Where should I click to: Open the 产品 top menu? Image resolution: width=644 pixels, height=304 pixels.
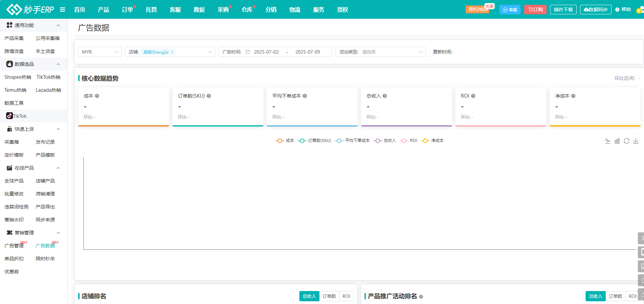104,10
